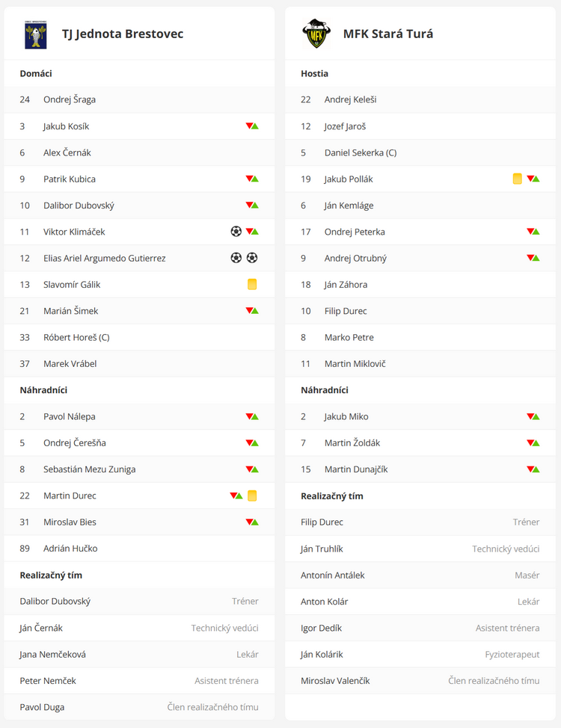Open the MFK Stará Turá team name

coord(388,34)
